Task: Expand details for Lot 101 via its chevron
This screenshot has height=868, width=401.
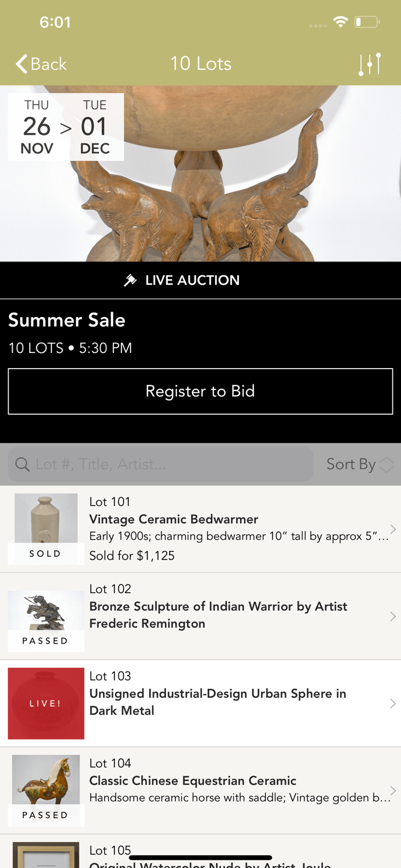Action: click(393, 528)
